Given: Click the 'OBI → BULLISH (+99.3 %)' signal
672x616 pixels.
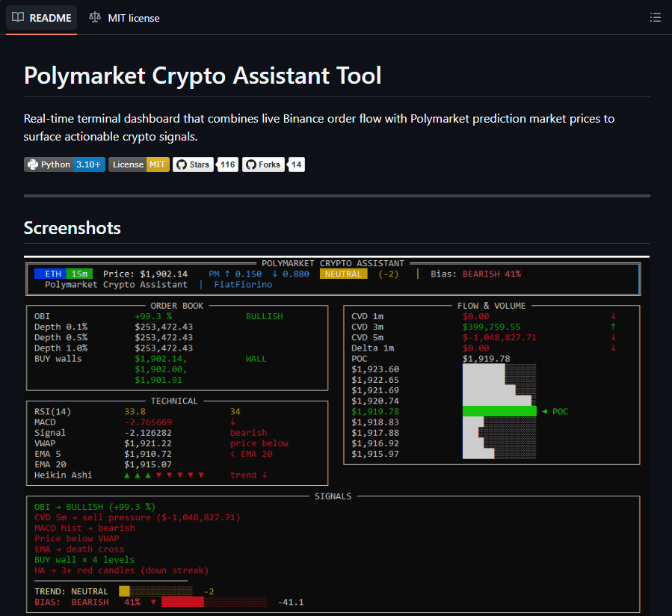Looking at the screenshot, I should coord(95,507).
